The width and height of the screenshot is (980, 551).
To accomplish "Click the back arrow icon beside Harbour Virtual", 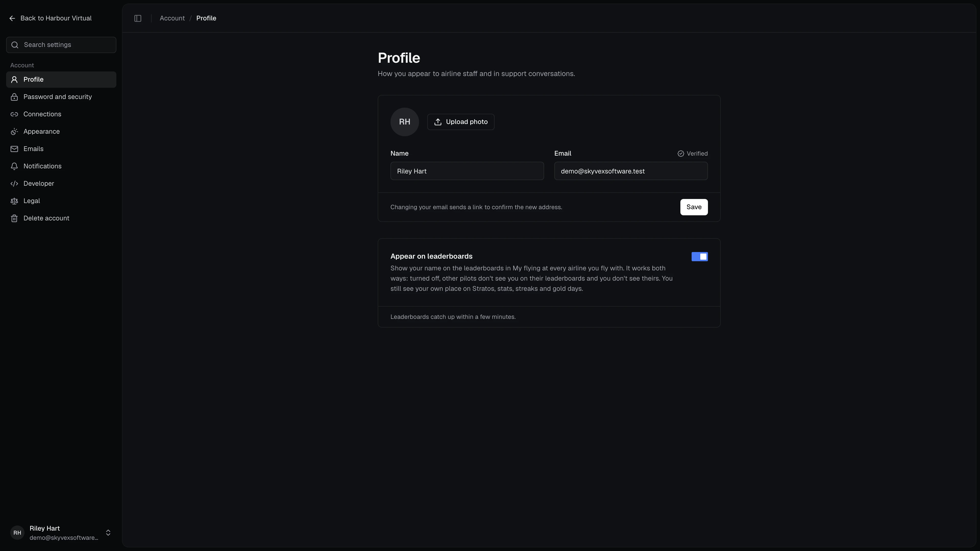I will [12, 18].
